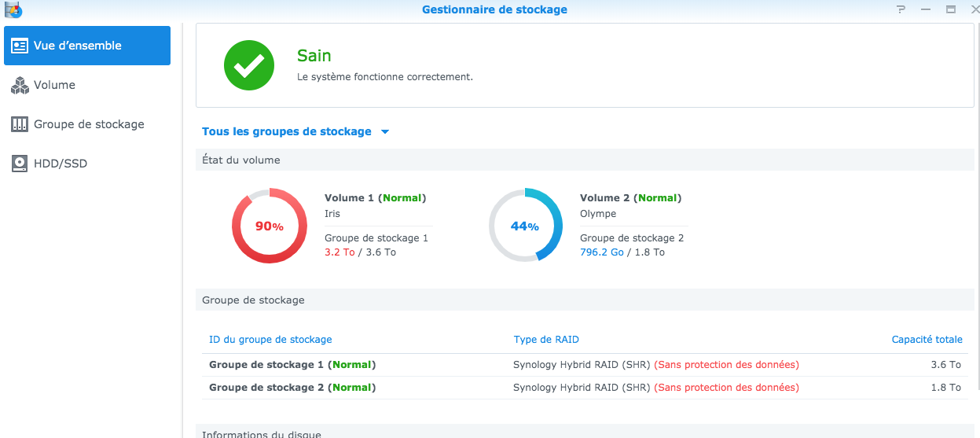Click the Volume 1 90% usage ring
Screen dimensions: 980x438
pos(269,226)
